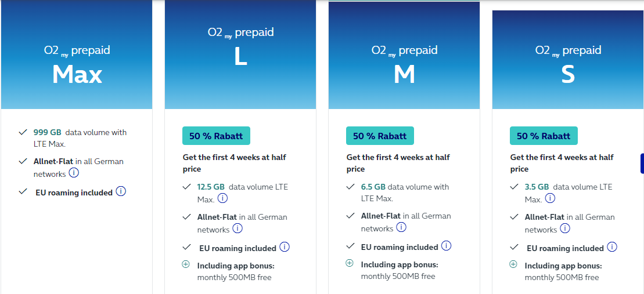Click info icon next to Max EU roaming

(x=121, y=191)
